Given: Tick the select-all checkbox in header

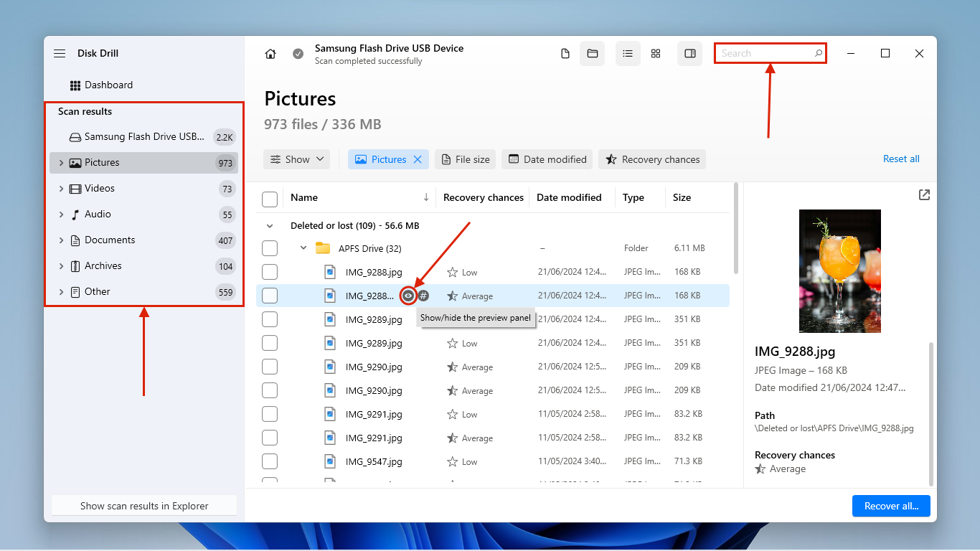Looking at the screenshot, I should (x=270, y=198).
